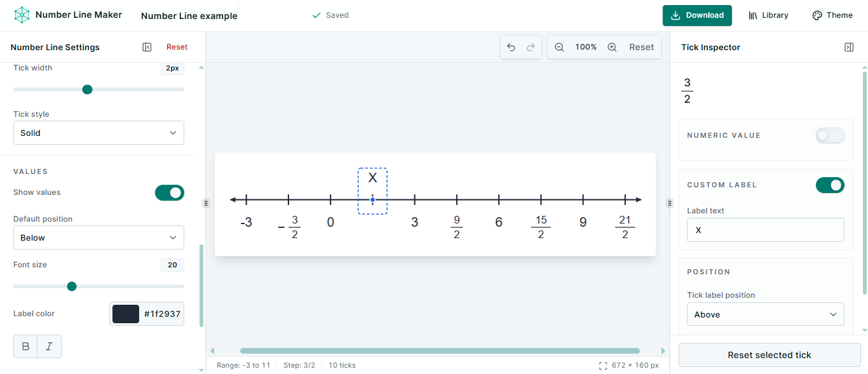Click the inspector vertical scrollbar
This screenshot has width=868, height=374.
coord(864,183)
